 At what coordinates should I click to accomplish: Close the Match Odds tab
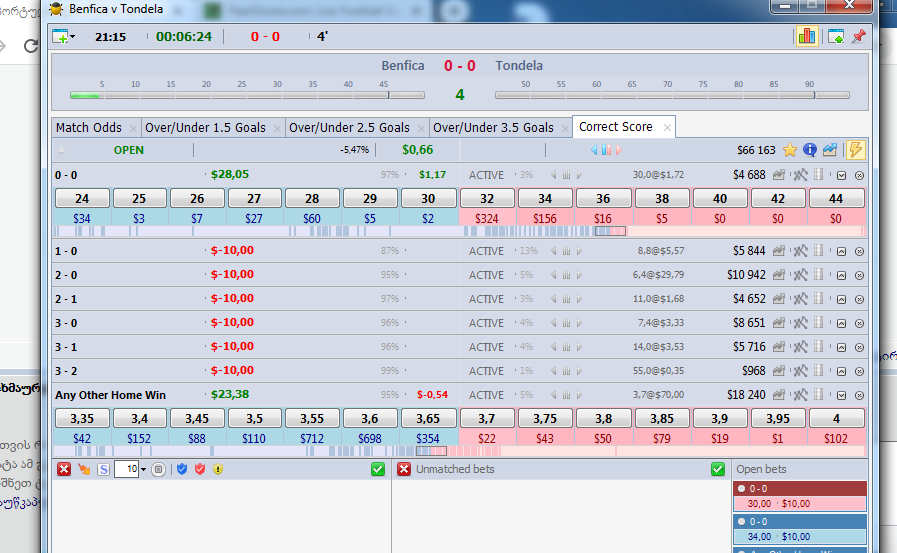coord(133,128)
